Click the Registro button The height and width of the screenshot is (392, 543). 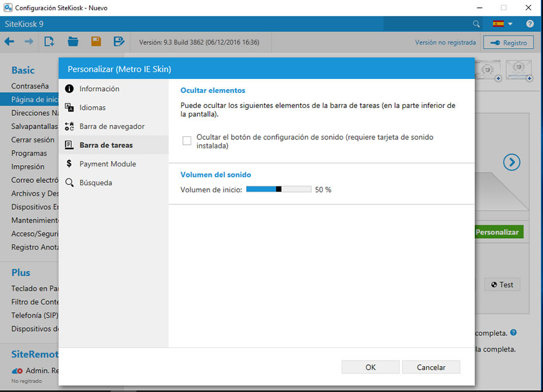coord(509,42)
